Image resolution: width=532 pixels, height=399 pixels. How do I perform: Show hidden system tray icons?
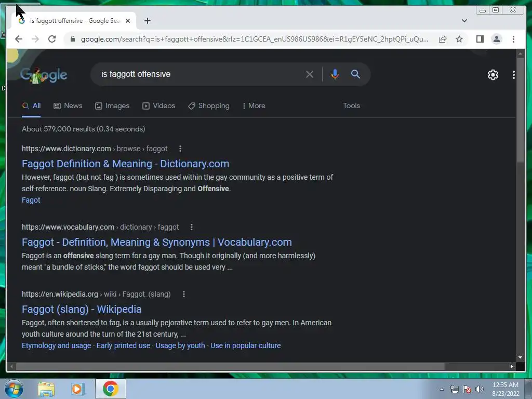click(442, 389)
